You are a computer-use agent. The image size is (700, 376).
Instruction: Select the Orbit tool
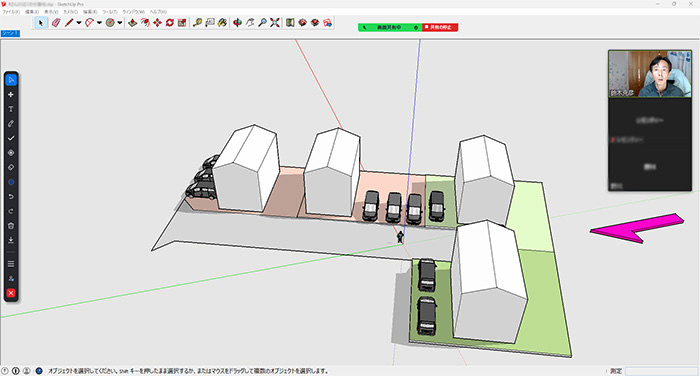point(238,23)
